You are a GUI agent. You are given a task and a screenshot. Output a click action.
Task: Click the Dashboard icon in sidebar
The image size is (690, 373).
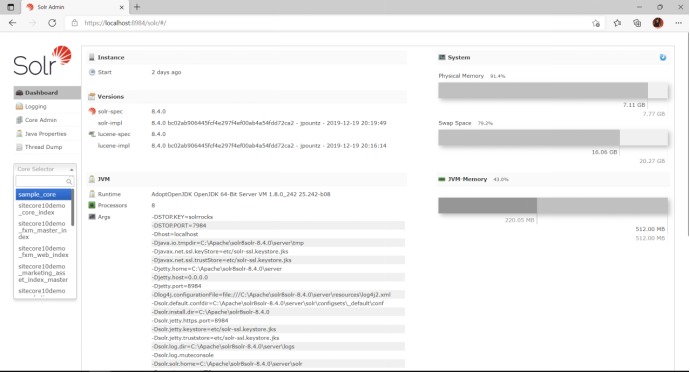[19, 92]
